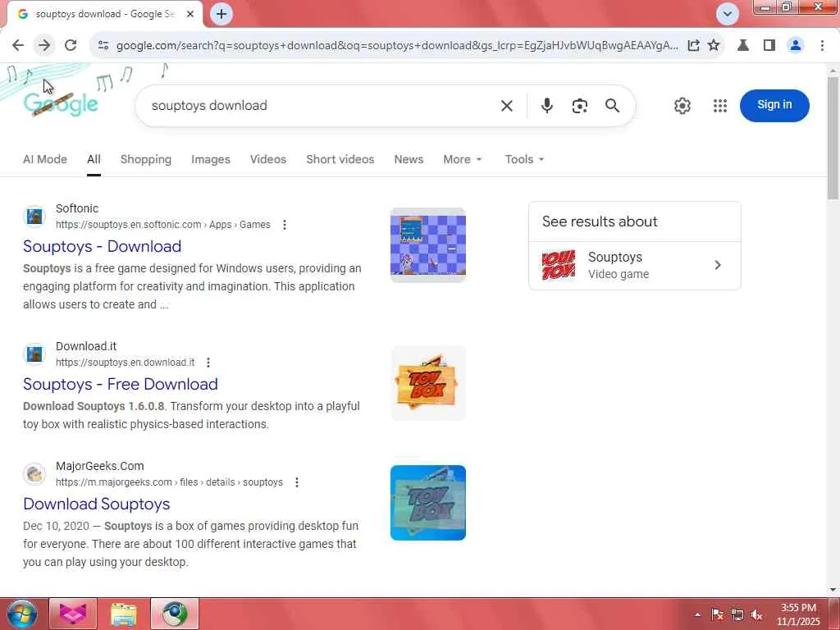Viewport: 840px width, 630px height.
Task: Clear the search box text
Action: click(507, 106)
